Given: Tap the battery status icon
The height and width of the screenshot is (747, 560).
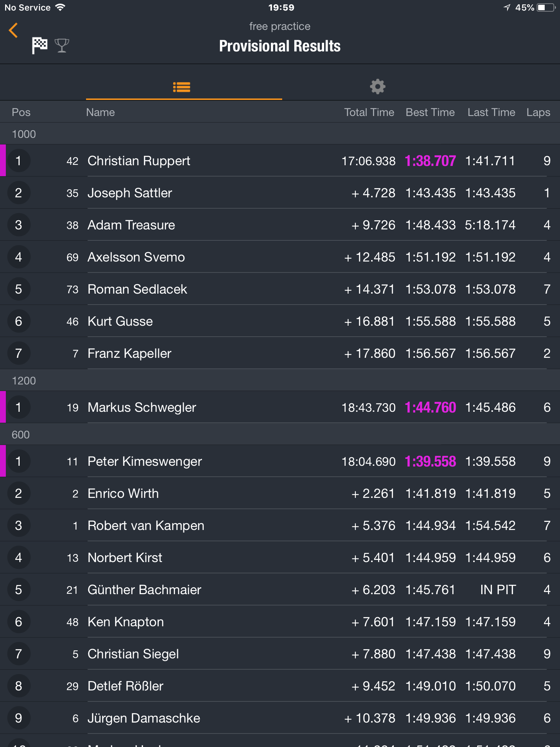Looking at the screenshot, I should click(546, 8).
